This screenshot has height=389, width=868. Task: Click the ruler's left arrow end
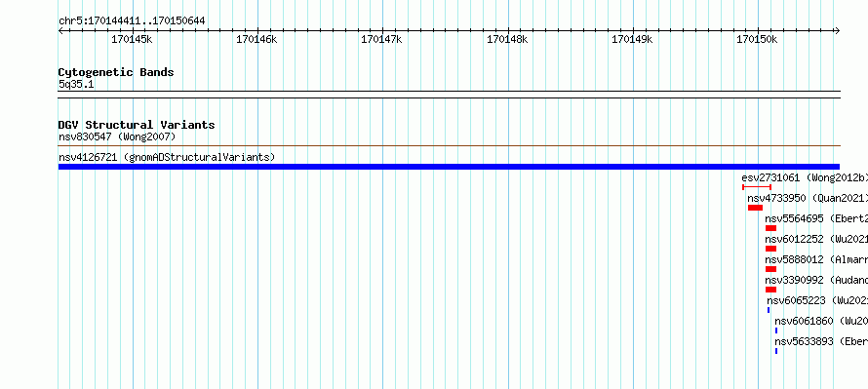tap(60, 31)
